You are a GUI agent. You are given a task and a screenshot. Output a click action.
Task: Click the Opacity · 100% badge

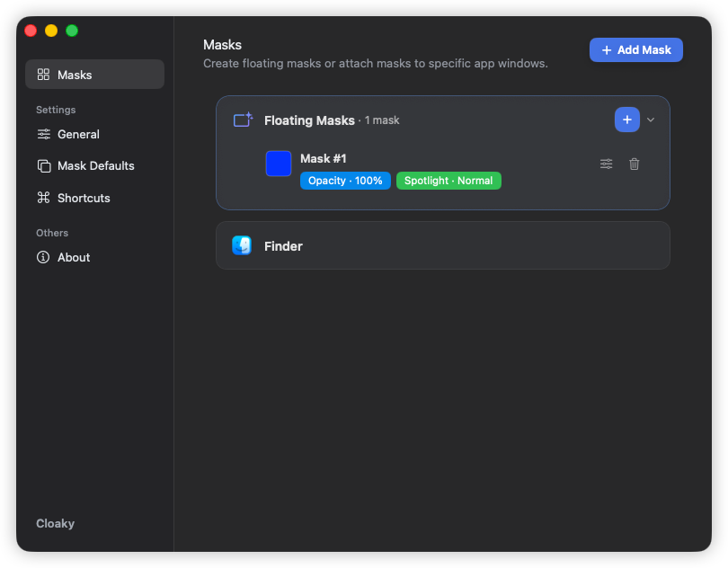point(345,181)
